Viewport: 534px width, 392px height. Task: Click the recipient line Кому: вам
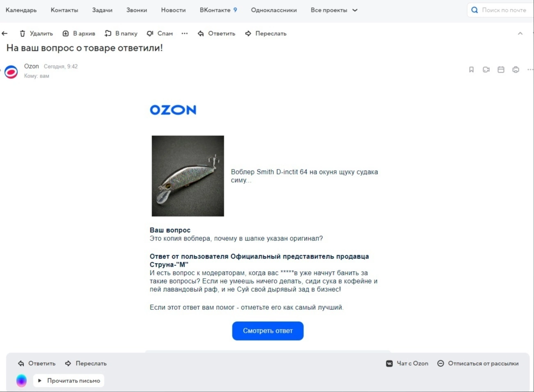point(37,76)
